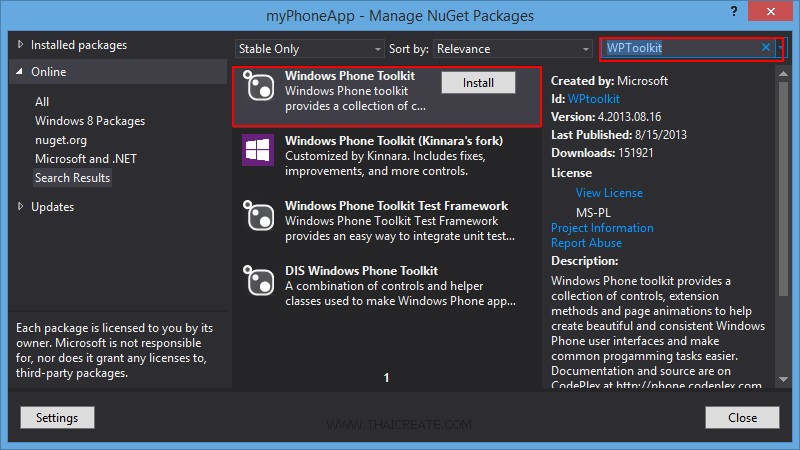Select the Windows 8 Packages source

coord(90,121)
